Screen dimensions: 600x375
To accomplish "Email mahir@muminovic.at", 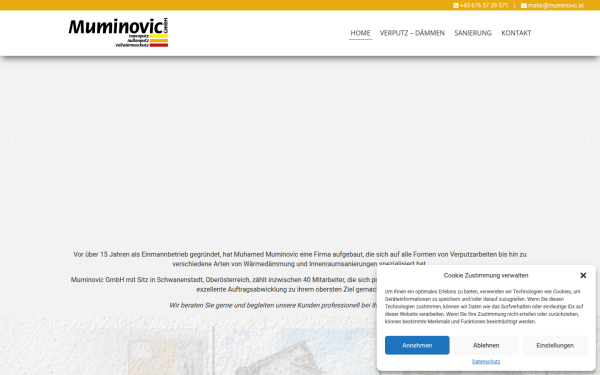I will click(x=556, y=5).
